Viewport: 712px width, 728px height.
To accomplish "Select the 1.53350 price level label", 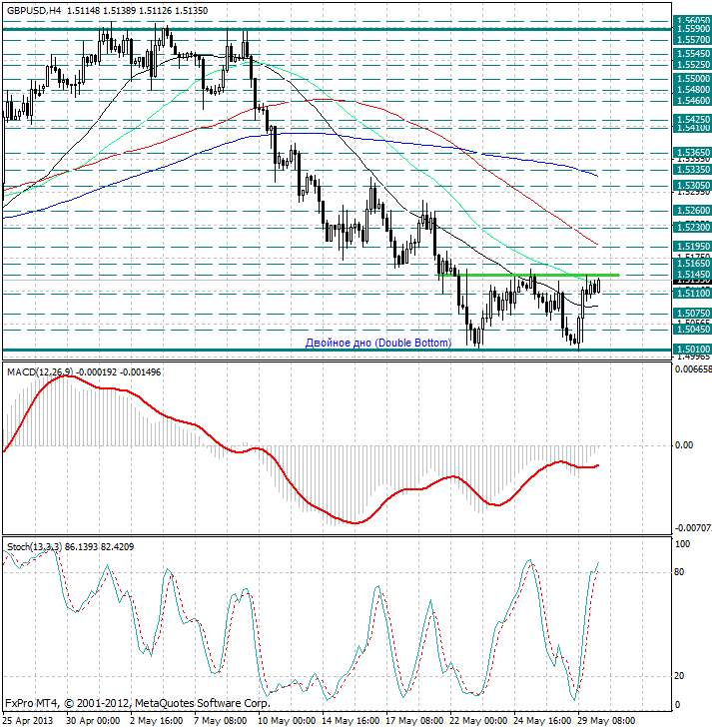I will (x=692, y=170).
